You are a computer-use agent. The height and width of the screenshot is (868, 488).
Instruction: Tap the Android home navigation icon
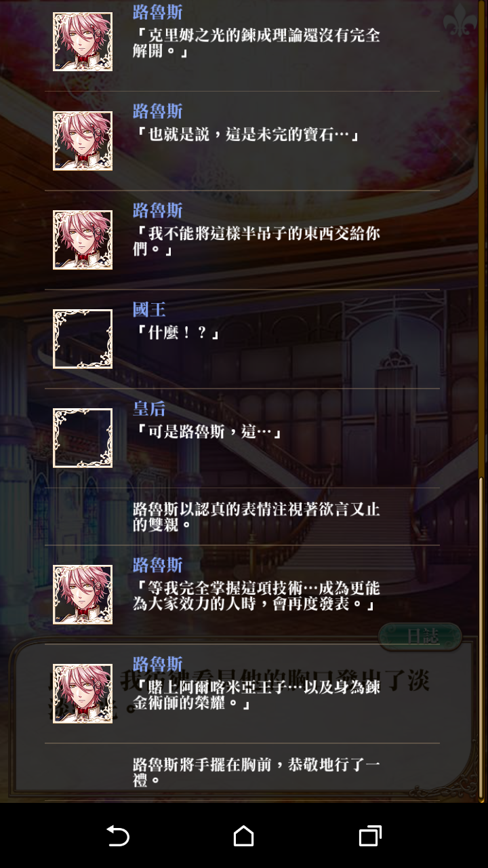243,835
